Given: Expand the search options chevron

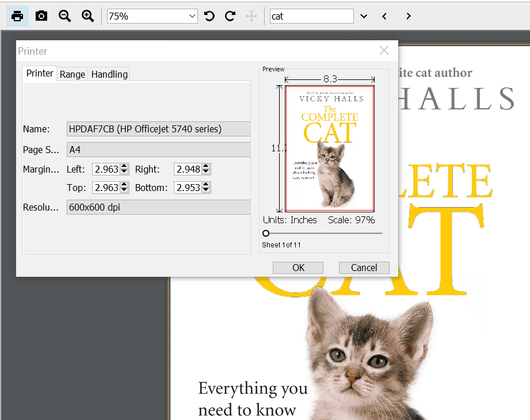Looking at the screenshot, I should (364, 16).
